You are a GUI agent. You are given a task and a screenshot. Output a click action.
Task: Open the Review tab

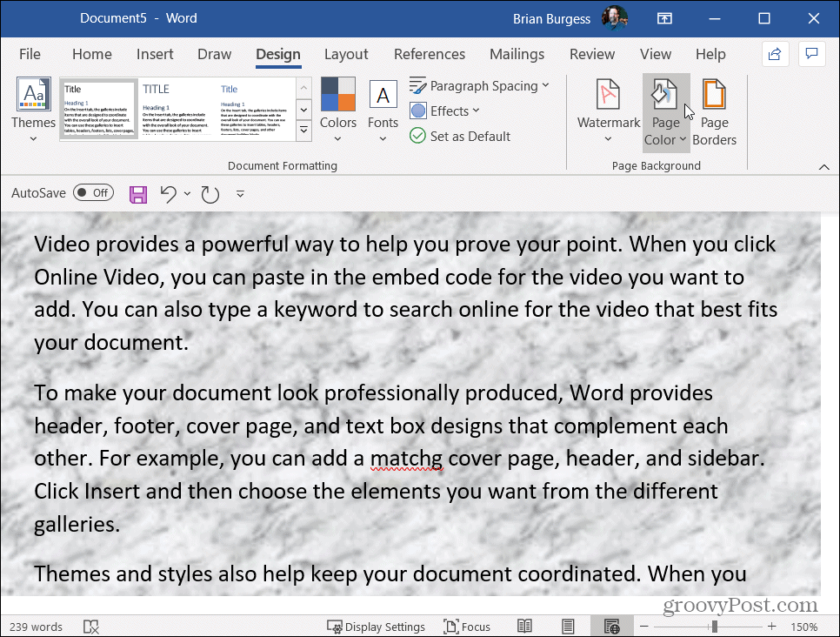(x=592, y=54)
